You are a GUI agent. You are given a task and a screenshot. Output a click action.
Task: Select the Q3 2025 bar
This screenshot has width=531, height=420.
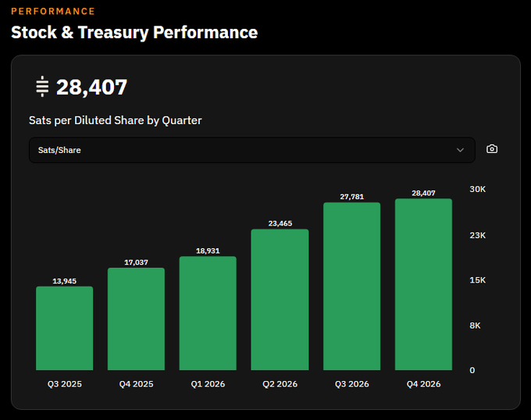pos(64,328)
